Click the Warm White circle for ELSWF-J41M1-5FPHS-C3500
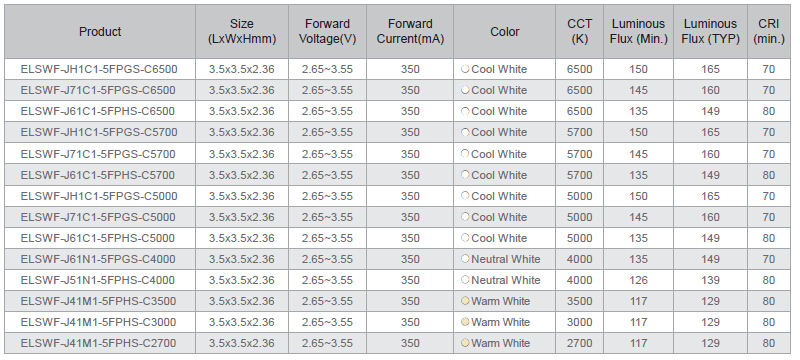The height and width of the screenshot is (360, 800). 465,301
